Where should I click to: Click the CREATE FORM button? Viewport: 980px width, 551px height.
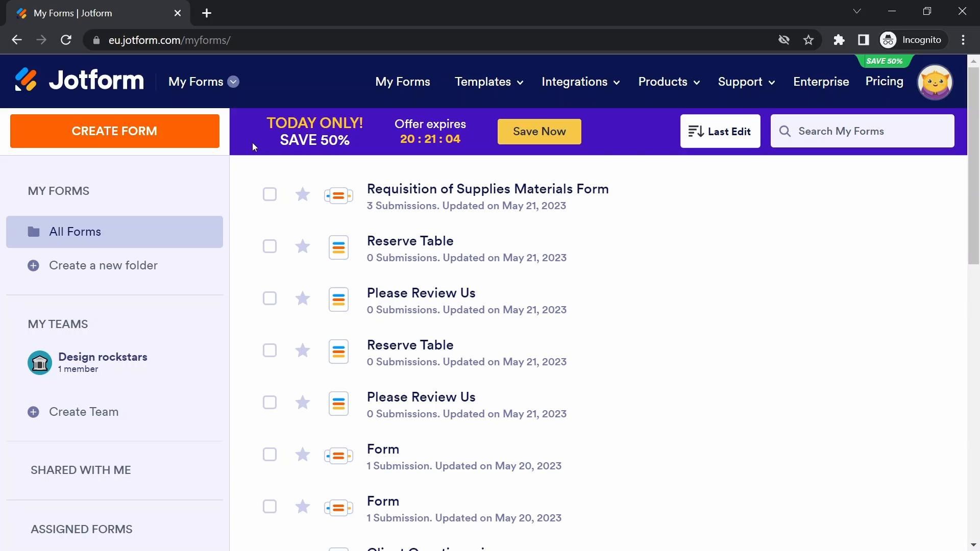pos(115,131)
